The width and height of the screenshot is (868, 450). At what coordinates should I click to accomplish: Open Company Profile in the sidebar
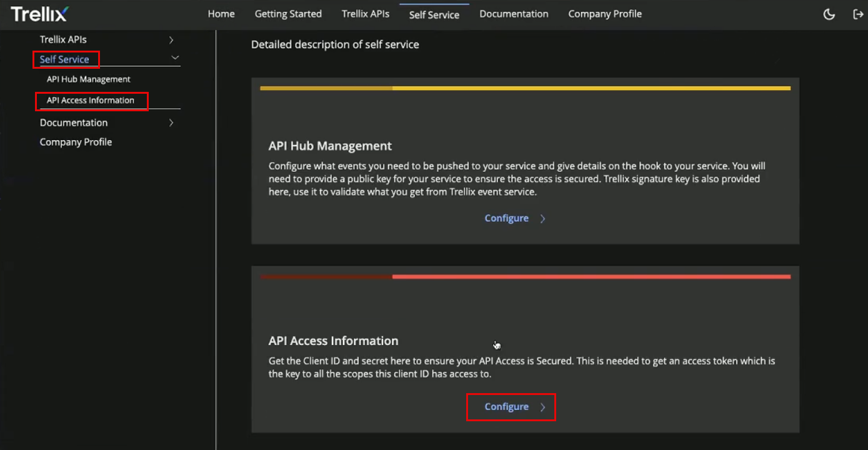(x=76, y=142)
